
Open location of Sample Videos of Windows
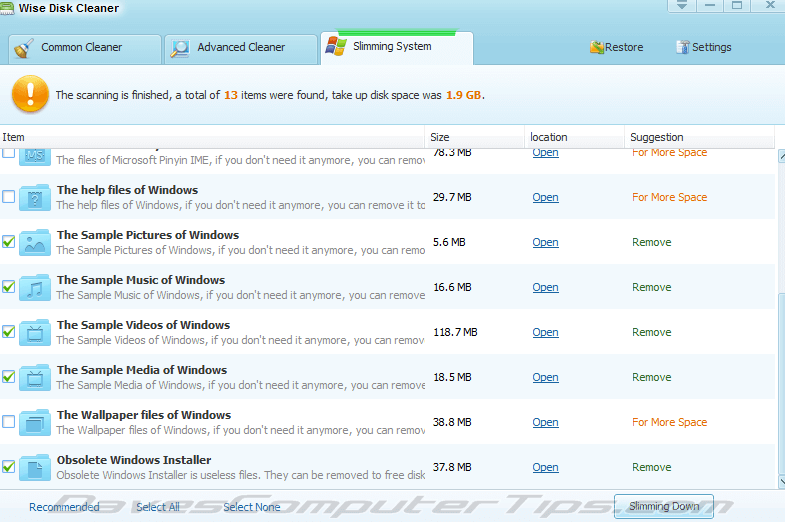[545, 332]
